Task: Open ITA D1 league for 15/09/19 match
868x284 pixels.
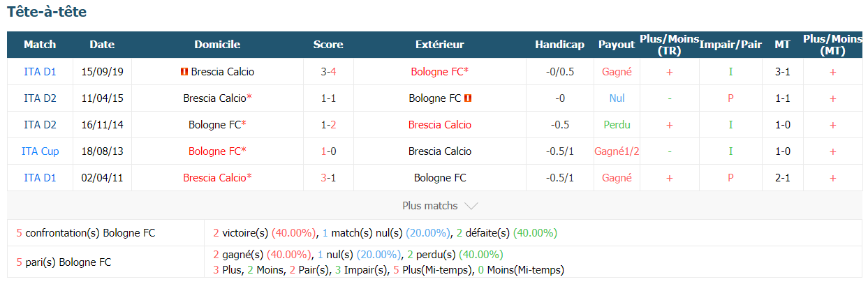Action: point(40,72)
